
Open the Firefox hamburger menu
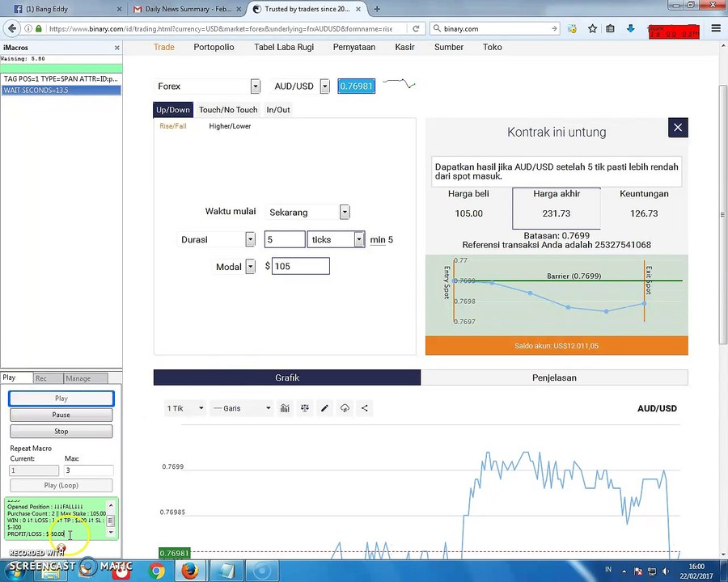[x=716, y=29]
